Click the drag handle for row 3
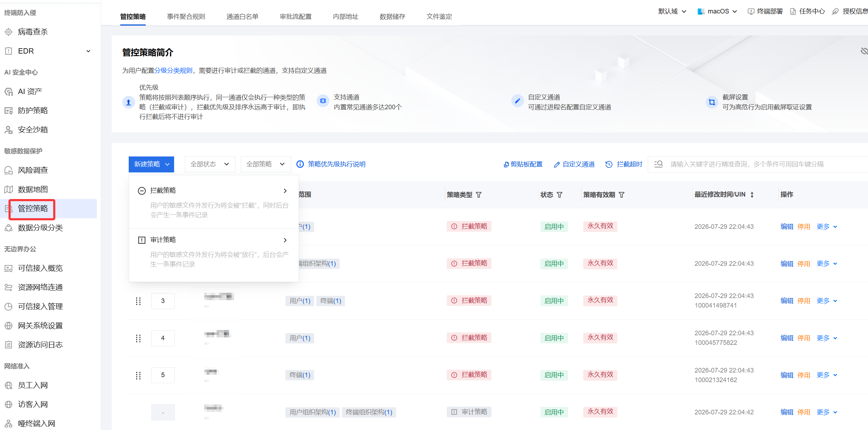Image resolution: width=868 pixels, height=430 pixels. 138,301
